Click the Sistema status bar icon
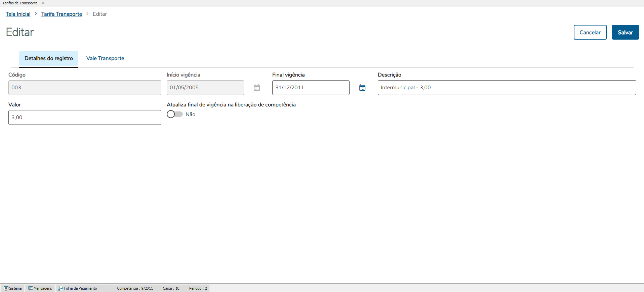 [6, 288]
